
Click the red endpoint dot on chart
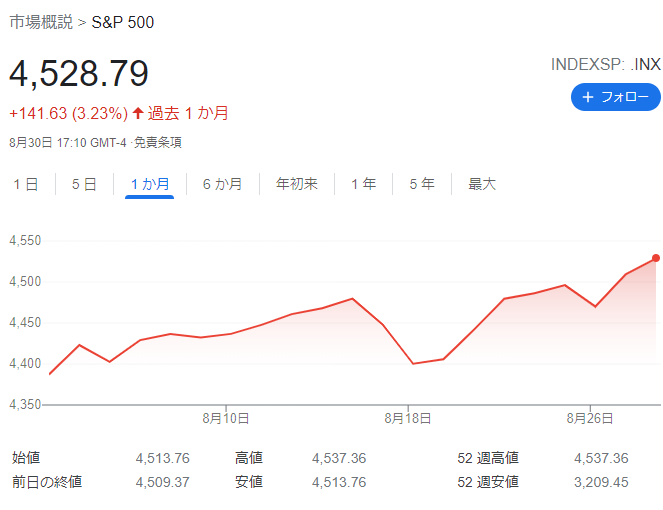click(x=656, y=258)
